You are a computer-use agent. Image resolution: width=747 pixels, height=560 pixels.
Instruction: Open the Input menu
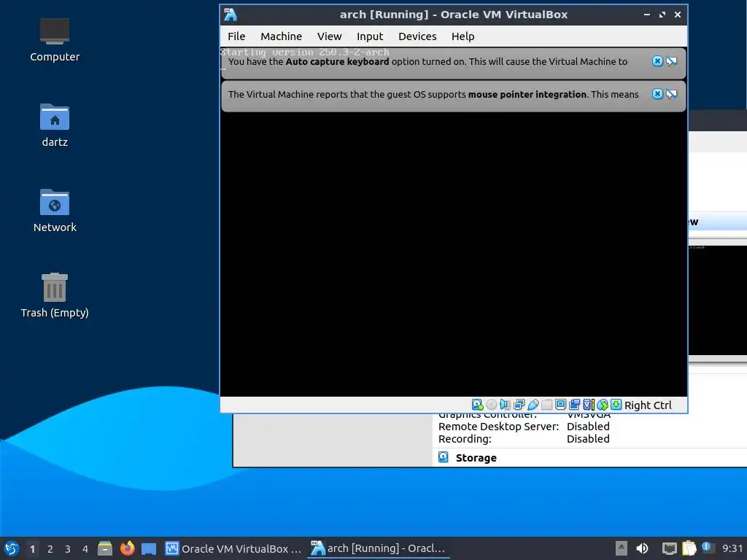click(370, 36)
